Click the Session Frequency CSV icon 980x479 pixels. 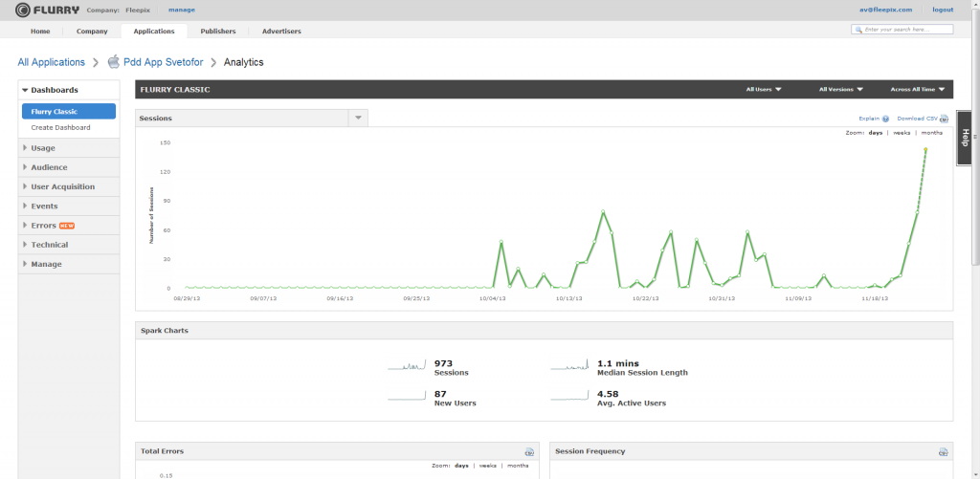click(944, 451)
